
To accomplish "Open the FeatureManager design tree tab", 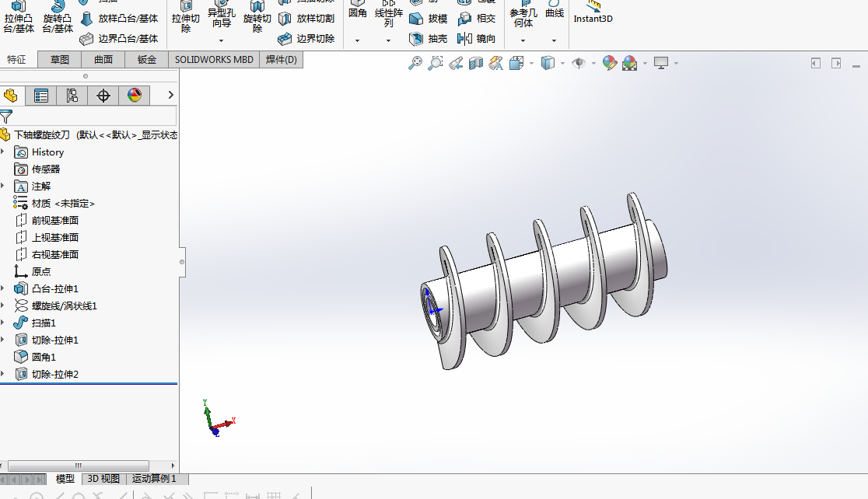I will click(11, 96).
